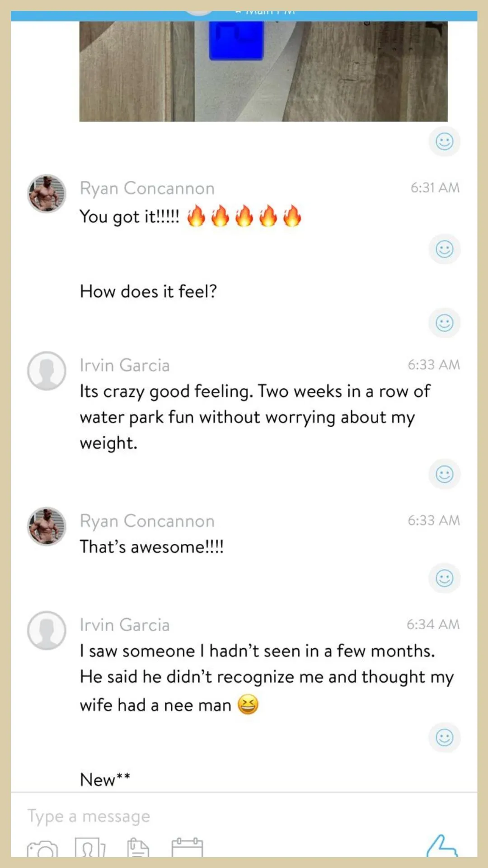This screenshot has width=488, height=868.
Task: Send a thumbs-up like
Action: (x=442, y=846)
